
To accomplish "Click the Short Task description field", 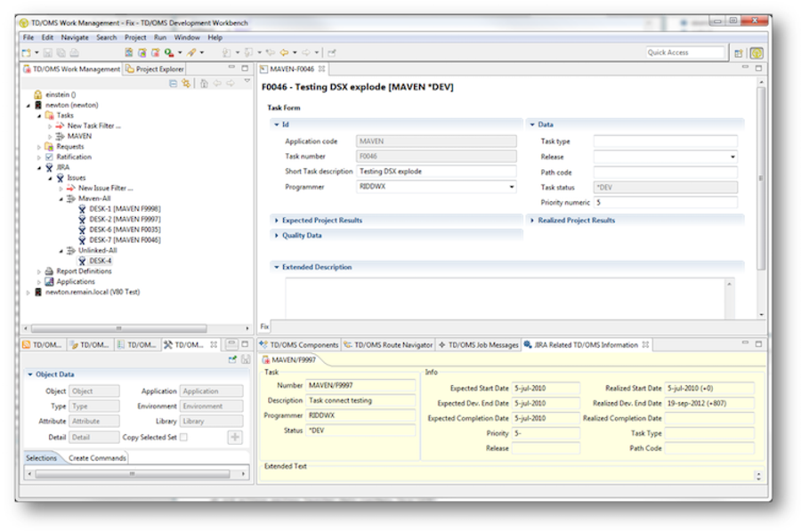I will pos(436,172).
